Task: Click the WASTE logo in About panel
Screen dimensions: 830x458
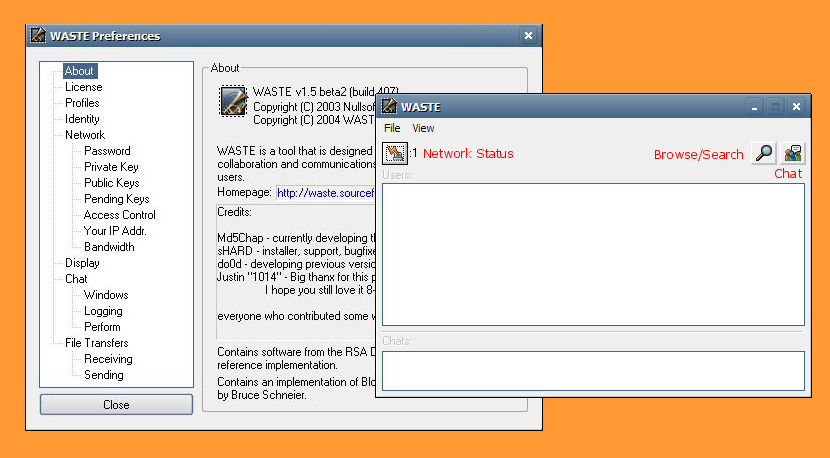Action: (x=233, y=101)
